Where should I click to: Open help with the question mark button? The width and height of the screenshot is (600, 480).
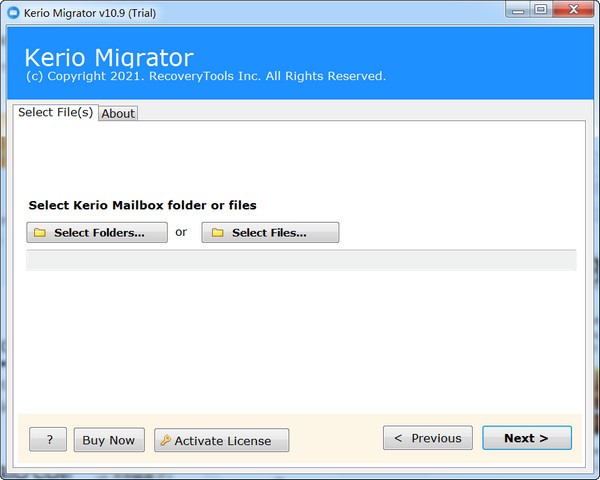pos(48,439)
